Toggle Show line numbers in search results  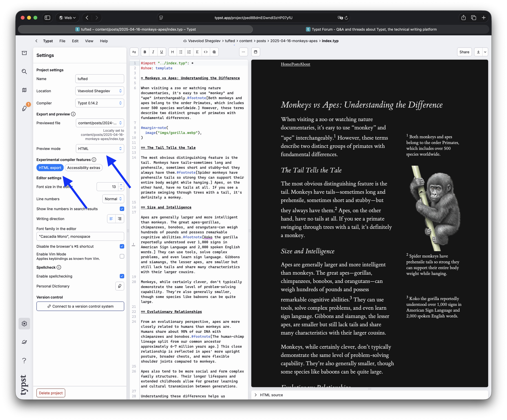(x=122, y=209)
